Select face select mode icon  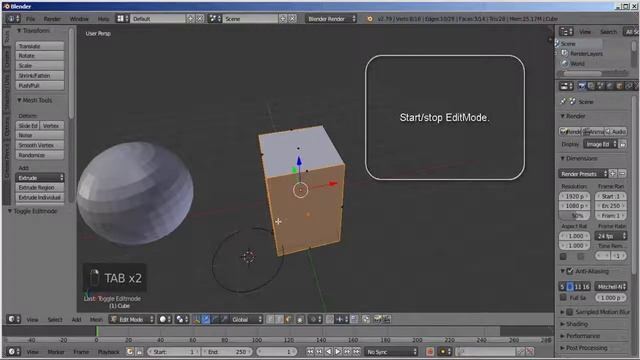click(288, 319)
